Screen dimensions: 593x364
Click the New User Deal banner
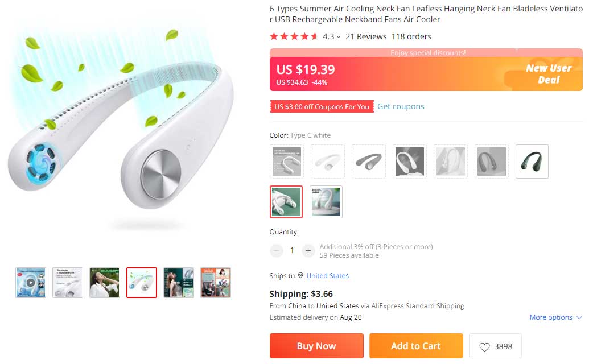tap(548, 74)
